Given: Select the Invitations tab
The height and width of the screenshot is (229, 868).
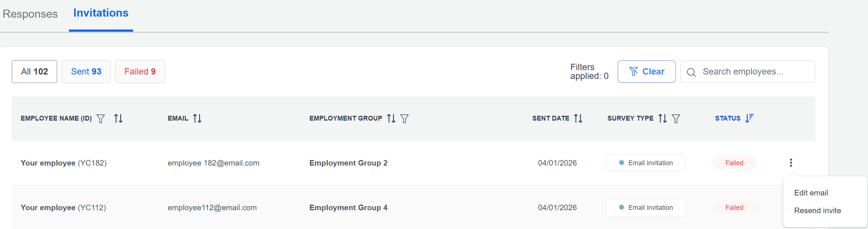Looking at the screenshot, I should tap(101, 13).
